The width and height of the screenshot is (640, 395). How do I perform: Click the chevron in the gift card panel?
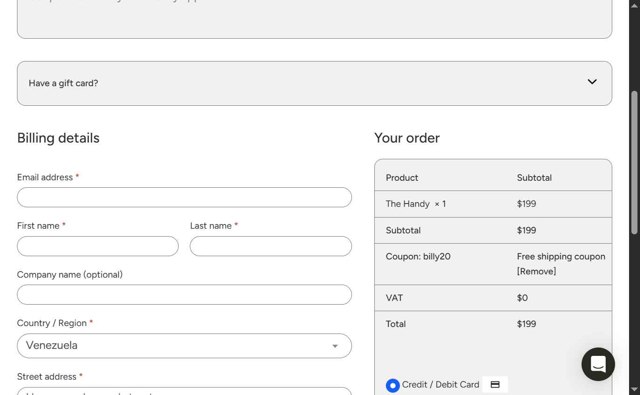[x=592, y=82]
